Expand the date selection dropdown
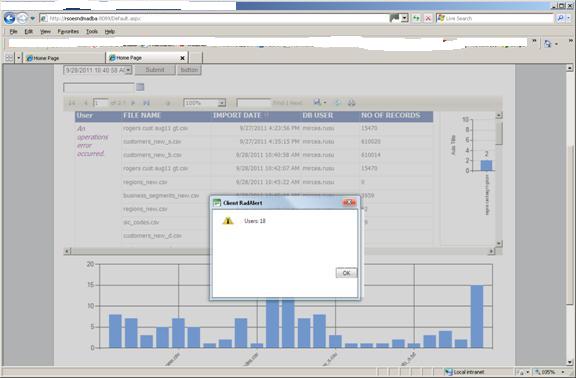 pos(128,70)
